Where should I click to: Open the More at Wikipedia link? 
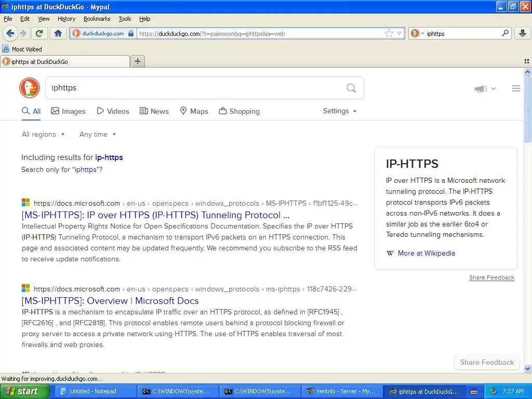point(426,253)
